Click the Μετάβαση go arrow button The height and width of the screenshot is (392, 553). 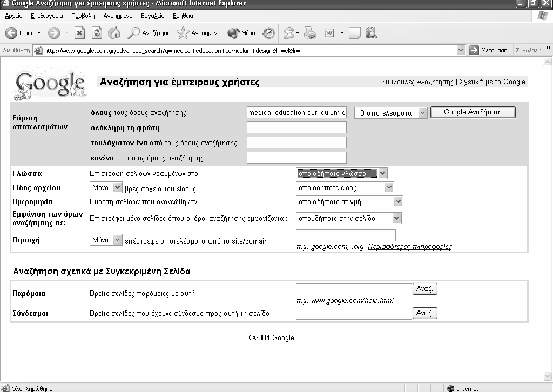[x=488, y=50]
